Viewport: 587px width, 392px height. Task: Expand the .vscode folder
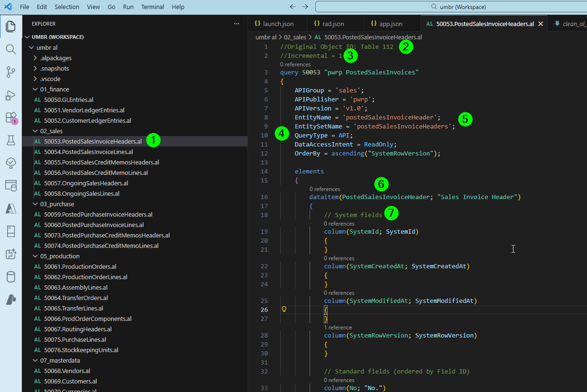tap(135, 79)
